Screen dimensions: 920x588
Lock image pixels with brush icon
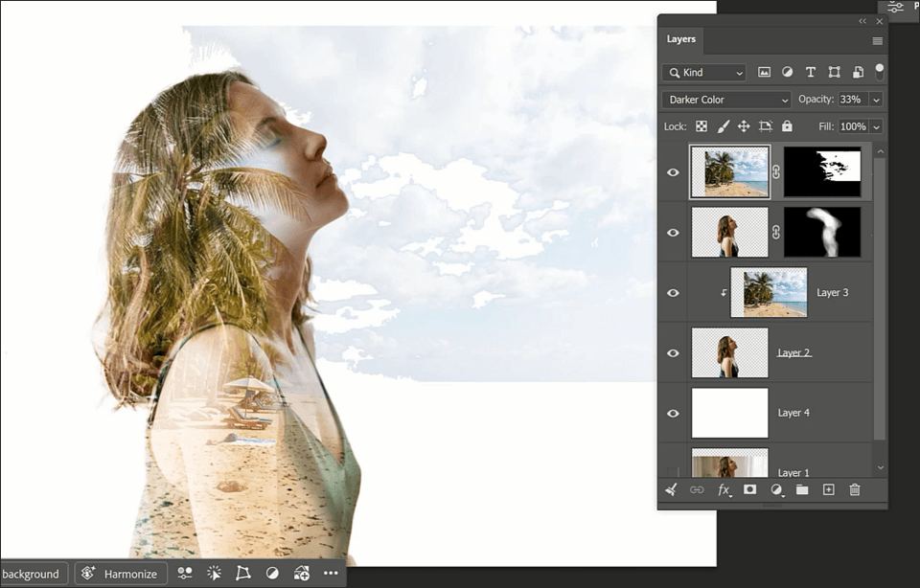pos(723,126)
